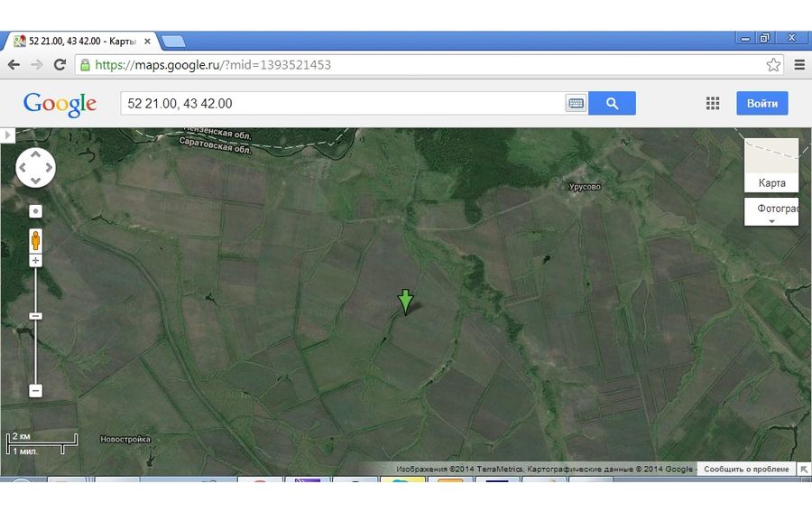Expand the collapsed left side panel
Viewport: 812px width, 521px height.
(x=7, y=135)
